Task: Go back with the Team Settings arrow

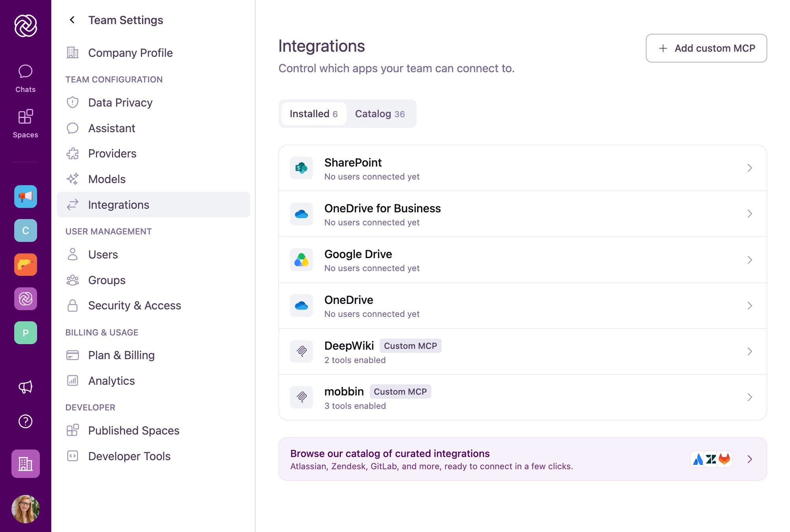Action: click(72, 20)
